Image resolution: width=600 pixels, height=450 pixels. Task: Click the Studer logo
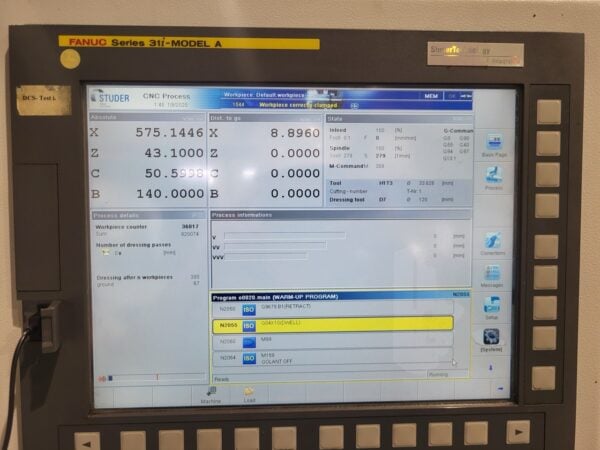point(110,97)
